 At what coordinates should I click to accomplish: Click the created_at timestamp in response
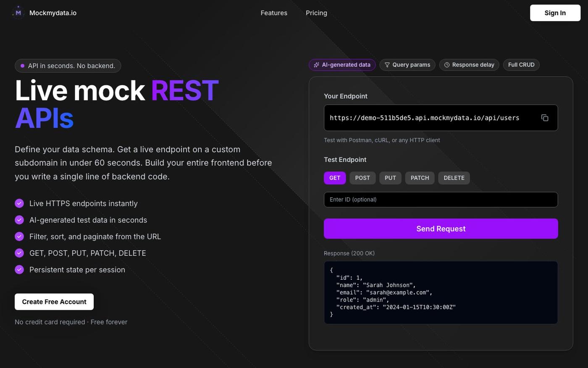(419, 307)
